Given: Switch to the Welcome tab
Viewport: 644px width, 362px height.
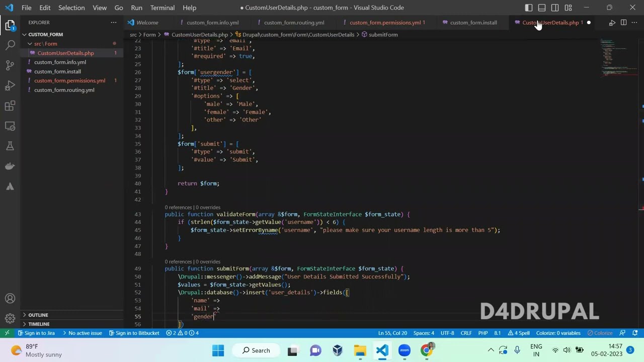Looking at the screenshot, I should (x=147, y=23).
